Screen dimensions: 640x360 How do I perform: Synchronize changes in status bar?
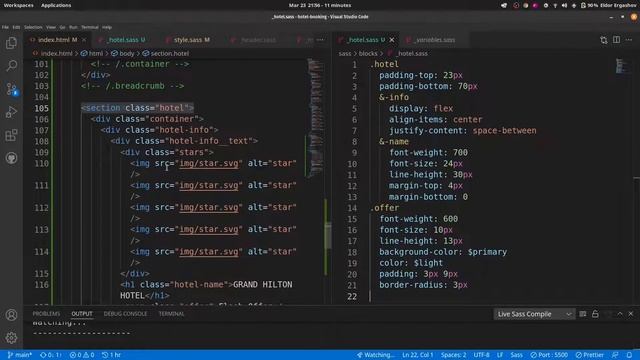pos(50,355)
